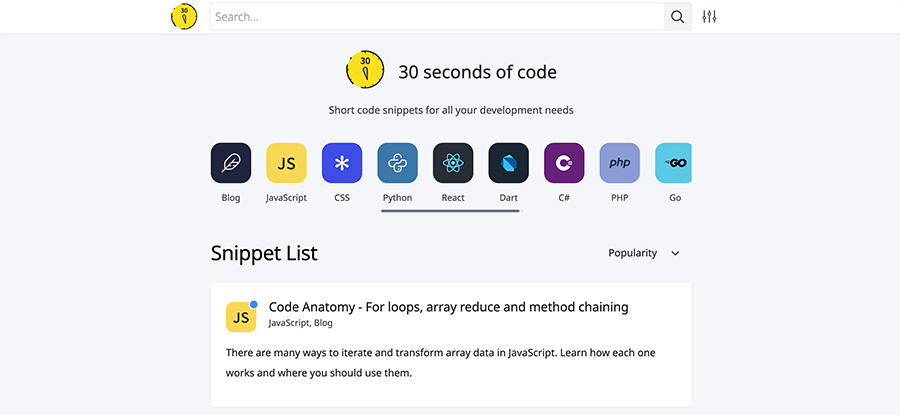900x415 pixels.
Task: Click the 30 seconds of code heading
Action: 478,72
